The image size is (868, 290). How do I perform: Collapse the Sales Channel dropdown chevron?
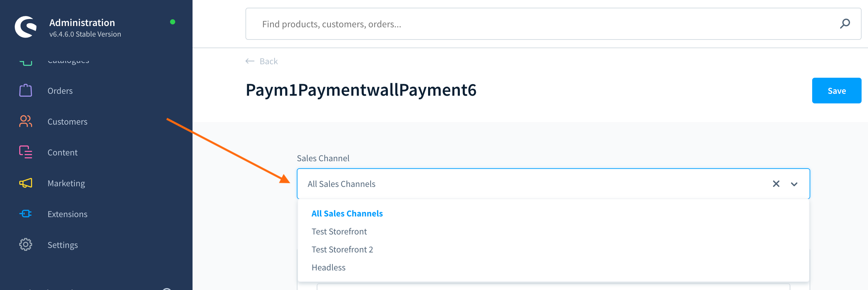794,184
